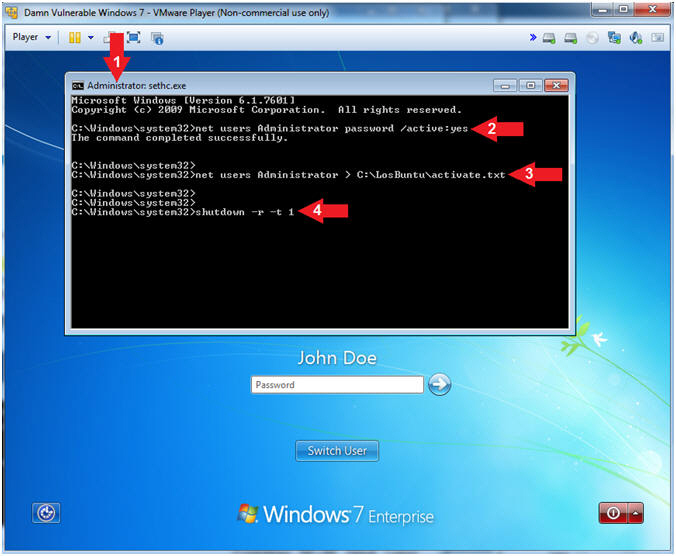Click the Switch User button
Image resolution: width=676 pixels, height=556 pixels.
click(337, 451)
